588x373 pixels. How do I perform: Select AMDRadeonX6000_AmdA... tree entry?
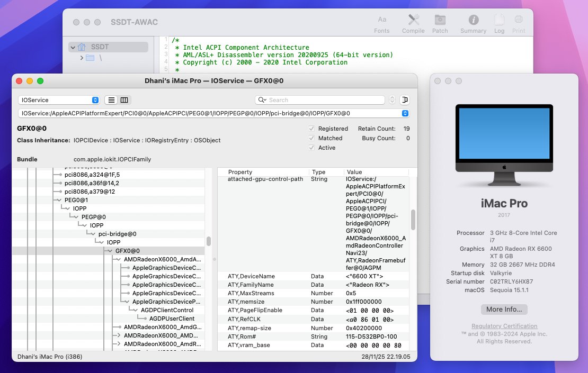(163, 259)
